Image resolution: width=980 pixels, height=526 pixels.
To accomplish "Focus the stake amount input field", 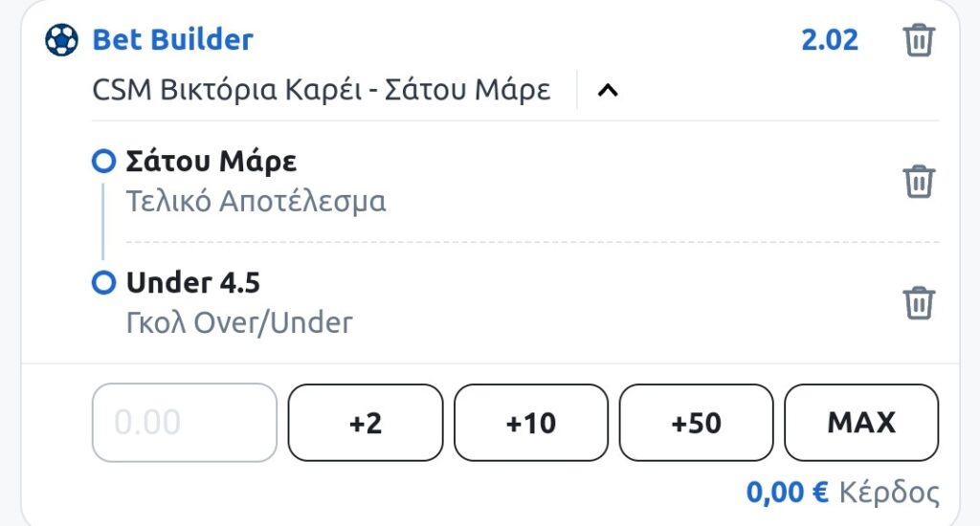I will pos(184,423).
